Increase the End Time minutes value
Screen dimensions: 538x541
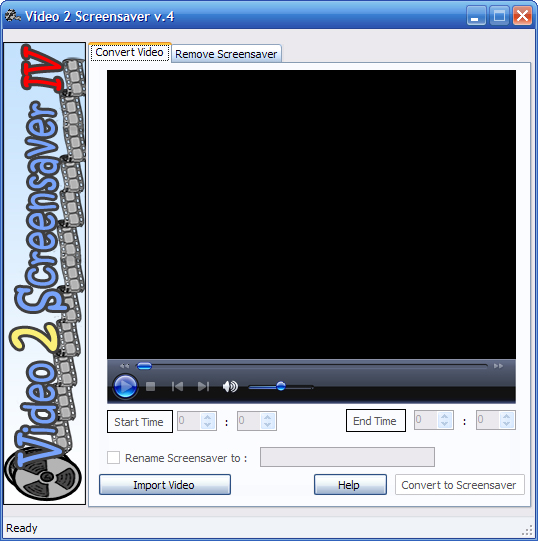[444, 416]
